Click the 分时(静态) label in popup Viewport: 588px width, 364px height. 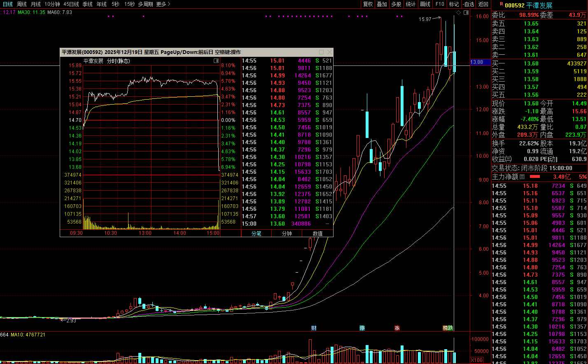pos(118,61)
